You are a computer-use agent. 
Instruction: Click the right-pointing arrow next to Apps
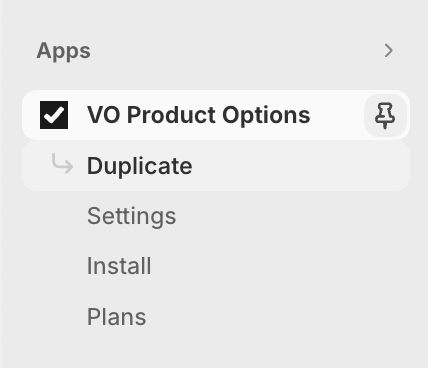point(388,51)
